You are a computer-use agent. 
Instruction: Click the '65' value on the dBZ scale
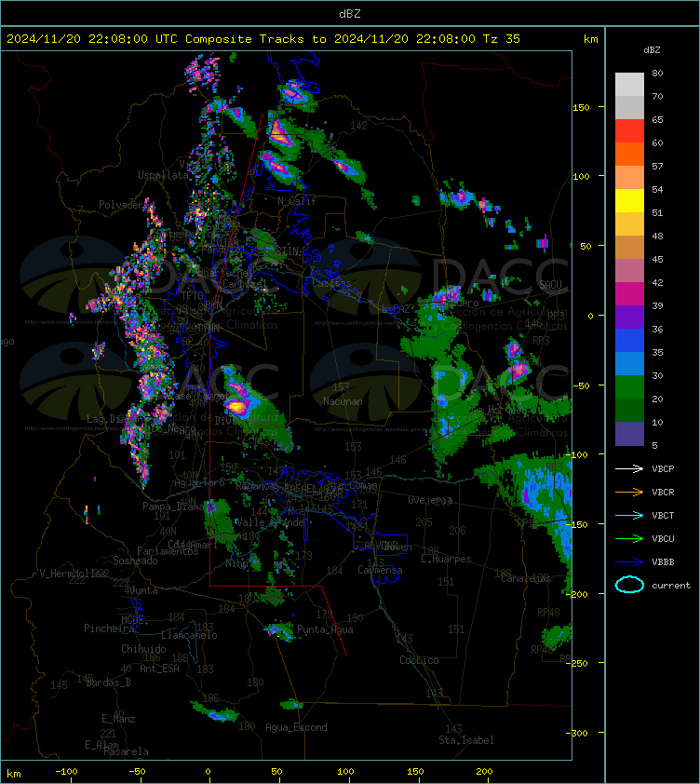[x=657, y=119]
